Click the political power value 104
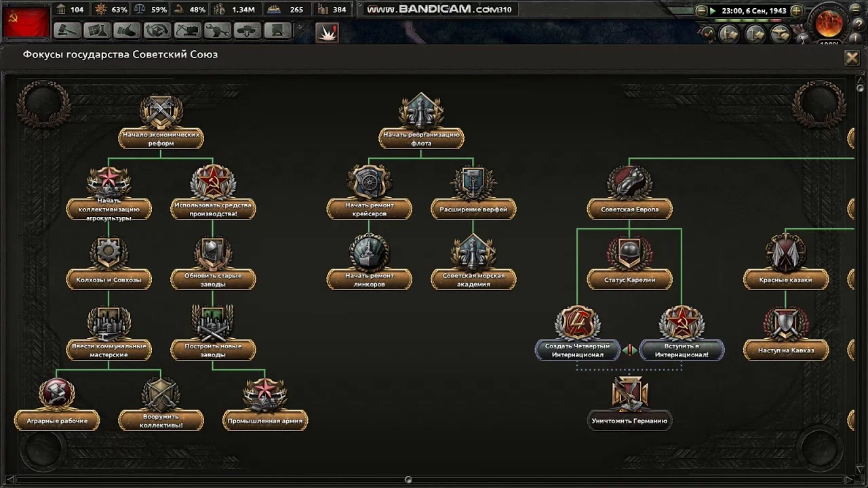This screenshot has height=488, width=868. [70, 9]
